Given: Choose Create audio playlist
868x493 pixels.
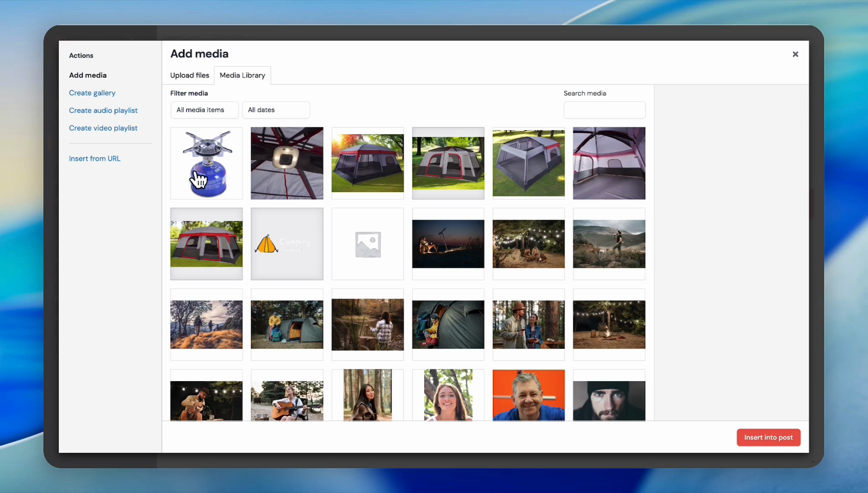Looking at the screenshot, I should click(x=103, y=110).
